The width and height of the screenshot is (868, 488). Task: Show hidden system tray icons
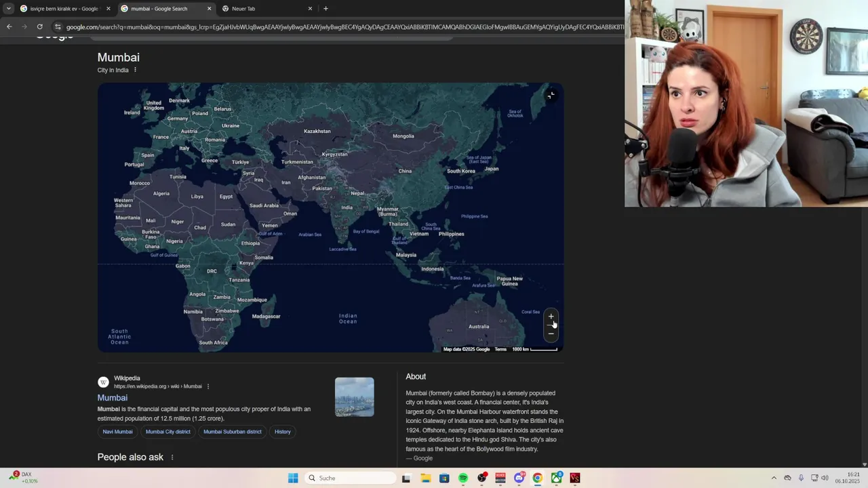[x=774, y=478]
